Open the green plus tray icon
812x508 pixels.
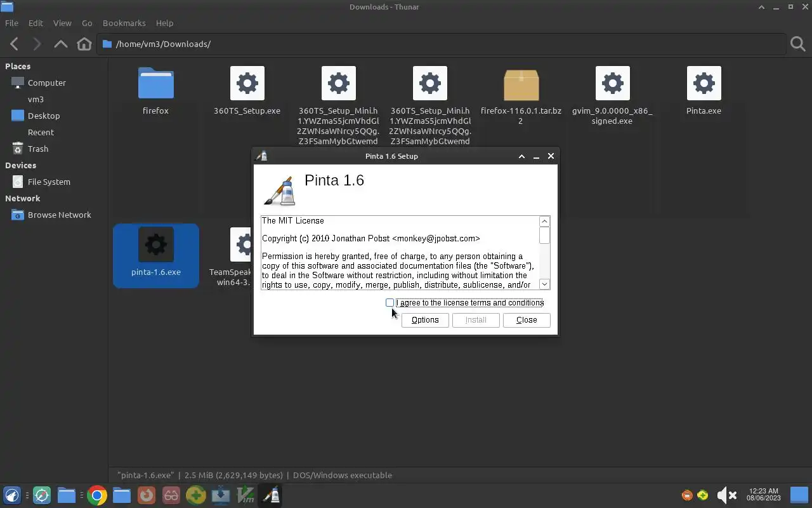tap(703, 495)
